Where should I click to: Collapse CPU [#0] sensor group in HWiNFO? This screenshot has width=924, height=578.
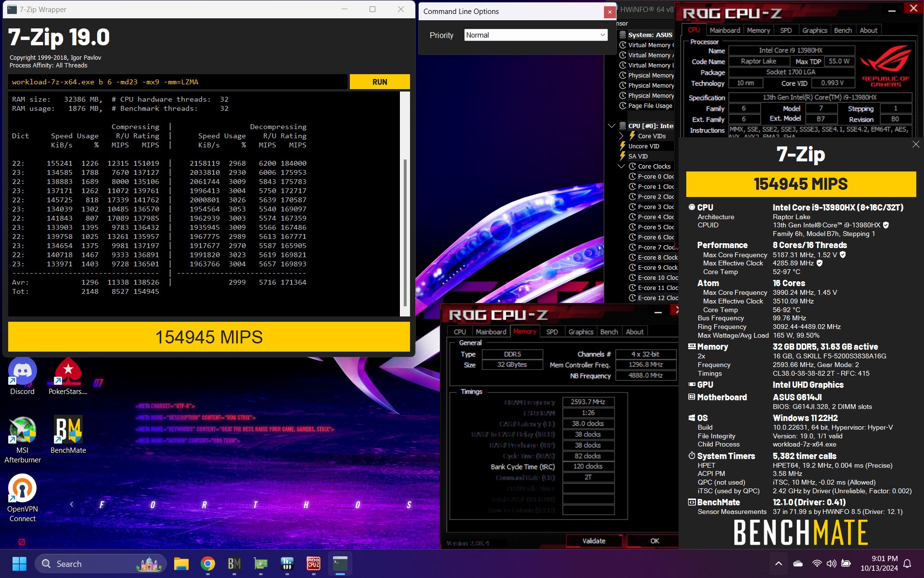coord(612,126)
